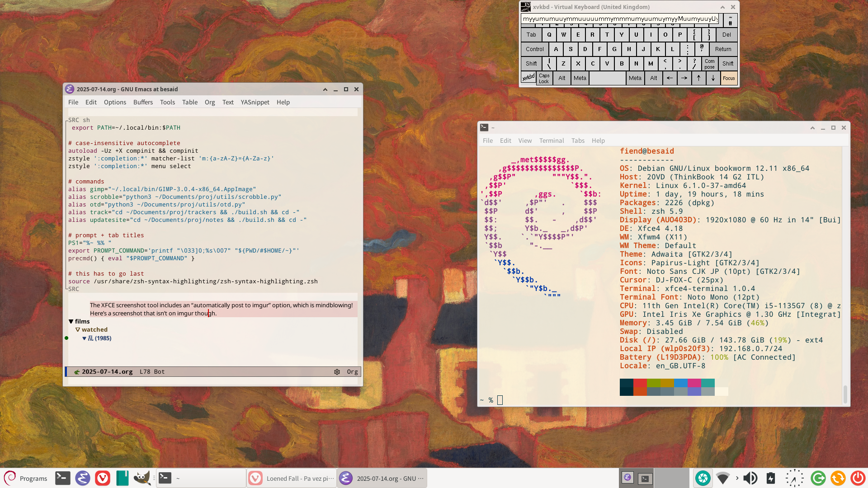Collapse the 乱 (1985) entry in Emacs

pyautogui.click(x=84, y=338)
